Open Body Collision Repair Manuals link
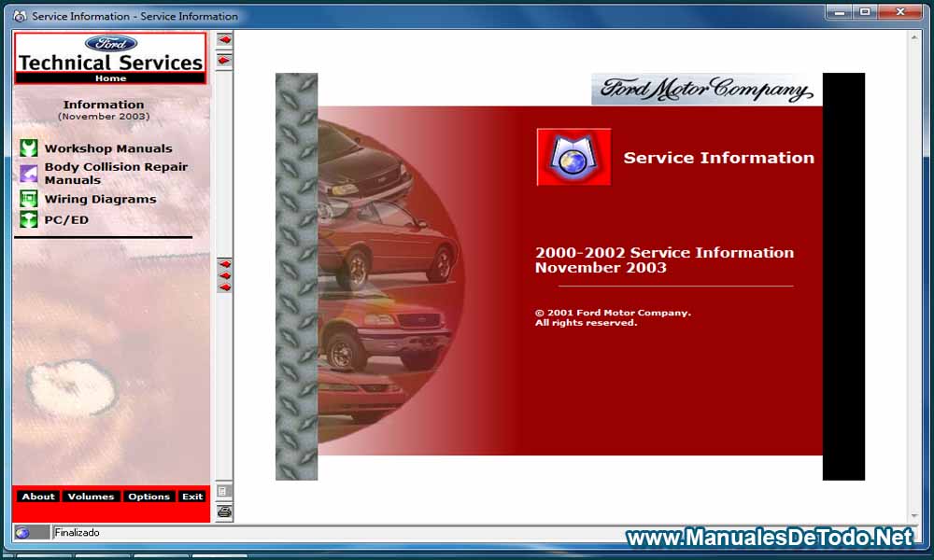Viewport: 934px width, 560px height. (x=116, y=174)
